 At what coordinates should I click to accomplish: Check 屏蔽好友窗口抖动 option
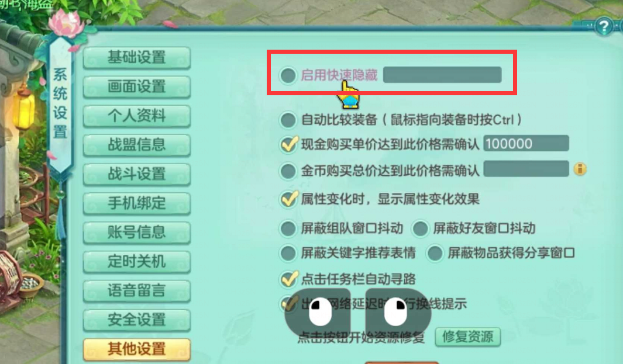(421, 228)
